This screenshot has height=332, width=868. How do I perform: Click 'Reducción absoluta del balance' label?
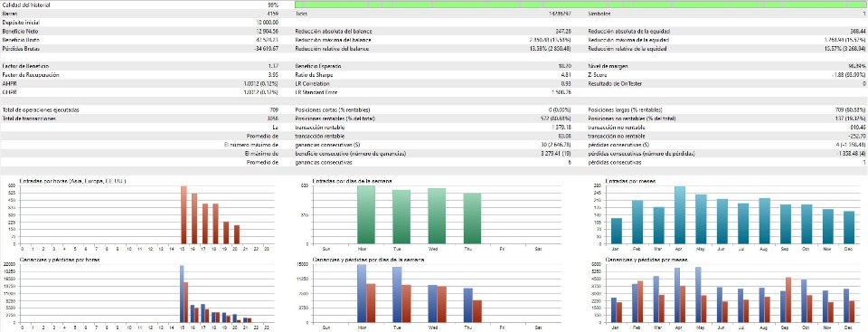pos(335,31)
